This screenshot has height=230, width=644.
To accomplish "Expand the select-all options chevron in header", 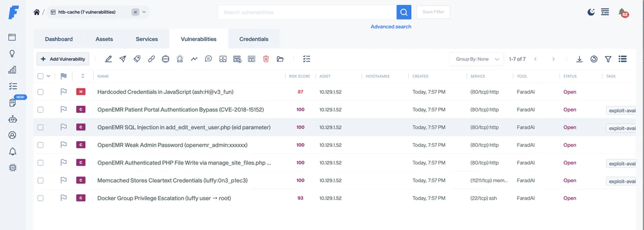I will (x=48, y=76).
